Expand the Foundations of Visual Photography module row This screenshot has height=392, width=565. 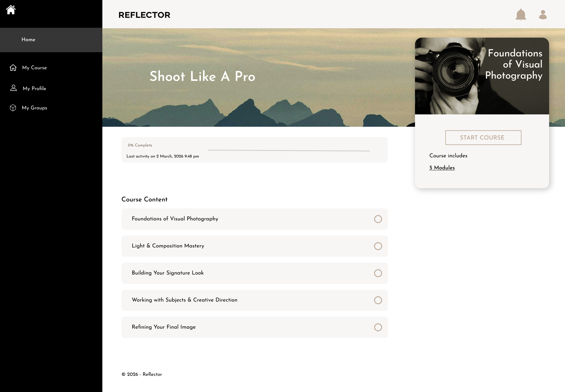pos(175,219)
